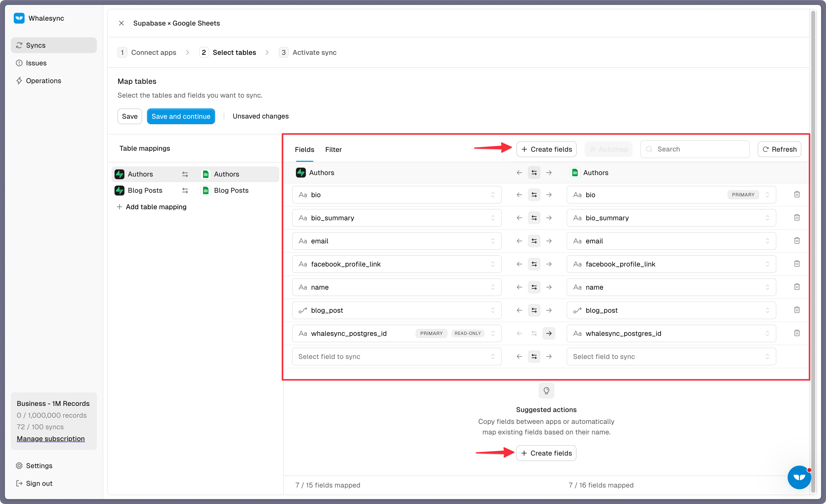The image size is (826, 504).
Task: Open Google Sheets whalesync_postgres_id dropdown
Action: 671,334
